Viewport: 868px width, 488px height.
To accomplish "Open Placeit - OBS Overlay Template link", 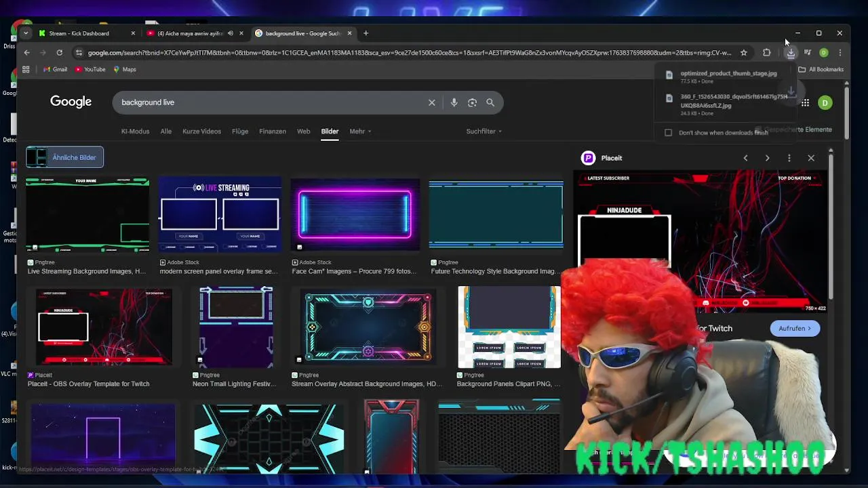I will coord(89,384).
